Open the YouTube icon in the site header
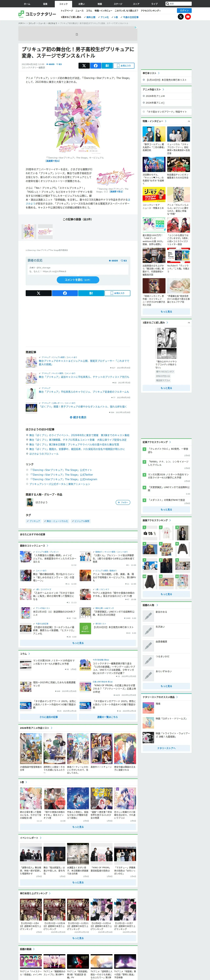210x980 pixels. [x=188, y=17]
